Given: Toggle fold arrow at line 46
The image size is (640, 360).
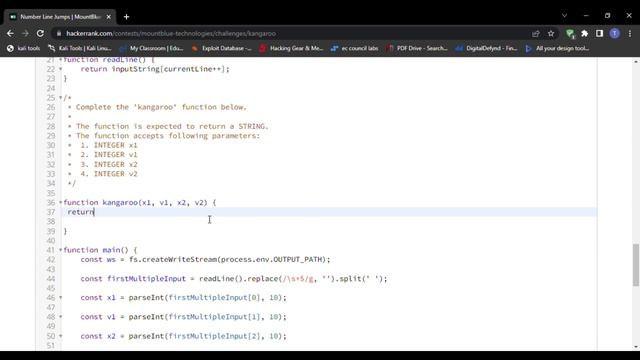Looking at the screenshot, I should click(60, 298).
